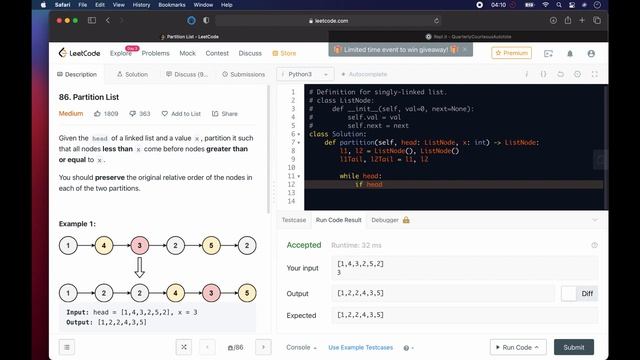Reset code to default with the undo icon
Image resolution: width=640 pixels, height=360 pixels.
point(560,74)
